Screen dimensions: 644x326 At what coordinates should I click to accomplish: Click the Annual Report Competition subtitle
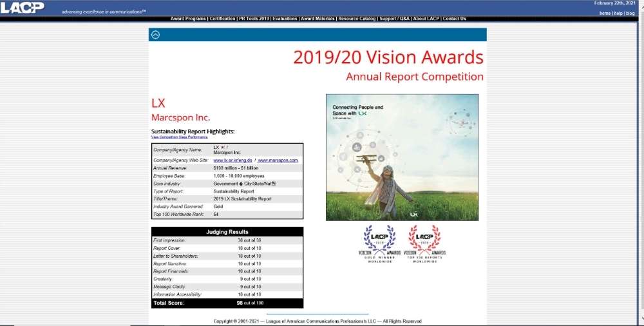click(x=415, y=77)
